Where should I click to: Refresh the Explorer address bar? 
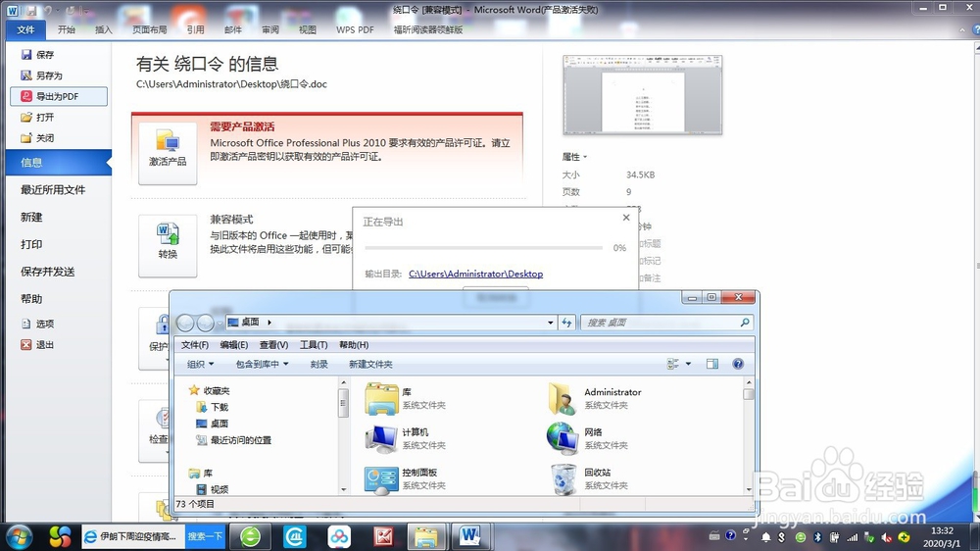point(566,323)
